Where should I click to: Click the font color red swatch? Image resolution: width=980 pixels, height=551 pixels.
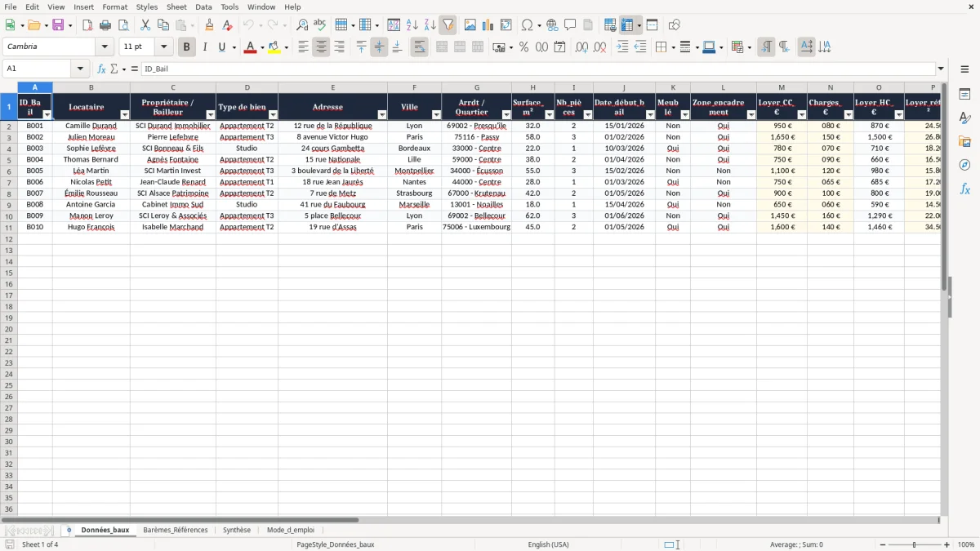pyautogui.click(x=249, y=48)
